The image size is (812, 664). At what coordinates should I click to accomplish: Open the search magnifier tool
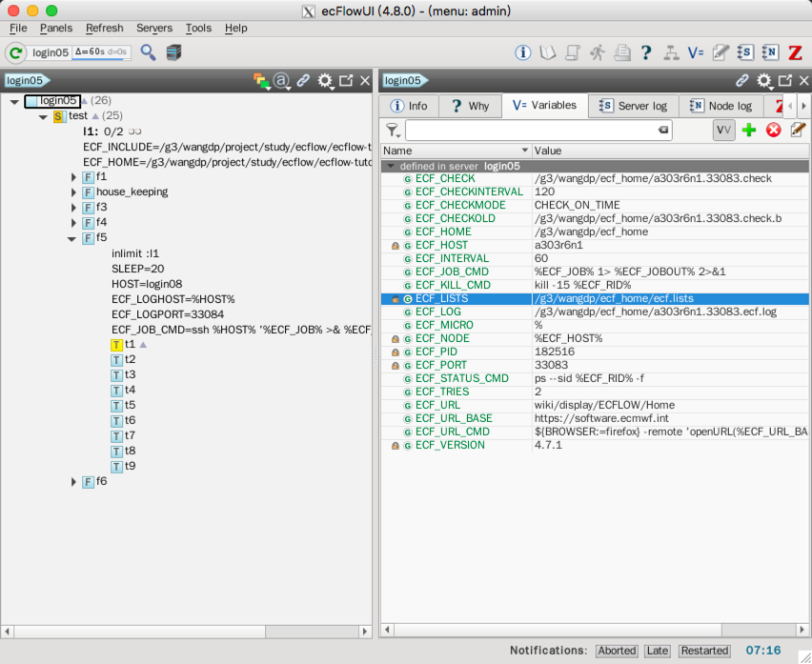[148, 52]
